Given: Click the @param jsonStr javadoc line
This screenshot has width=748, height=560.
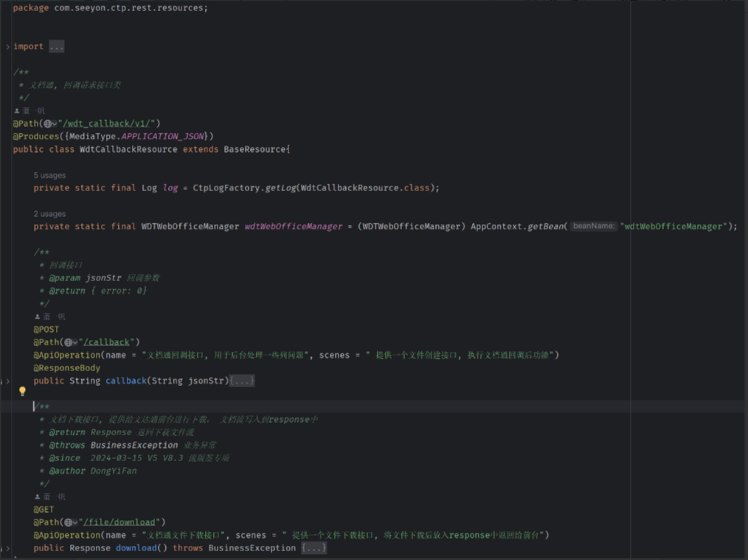Looking at the screenshot, I should (100, 278).
